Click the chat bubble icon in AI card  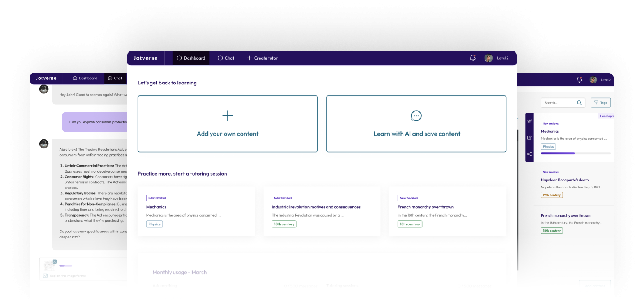pos(416,116)
